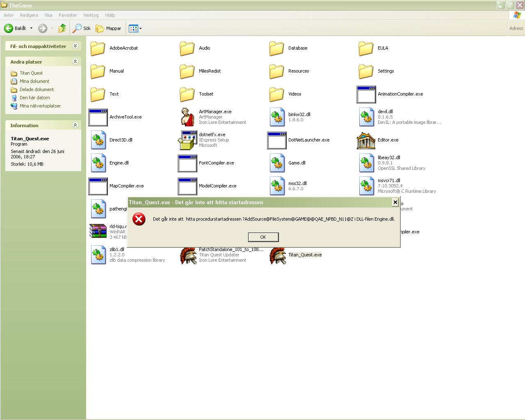Image resolution: width=525 pixels, height=420 pixels.
Task: Go to Mina dokument link
Action: click(34, 81)
